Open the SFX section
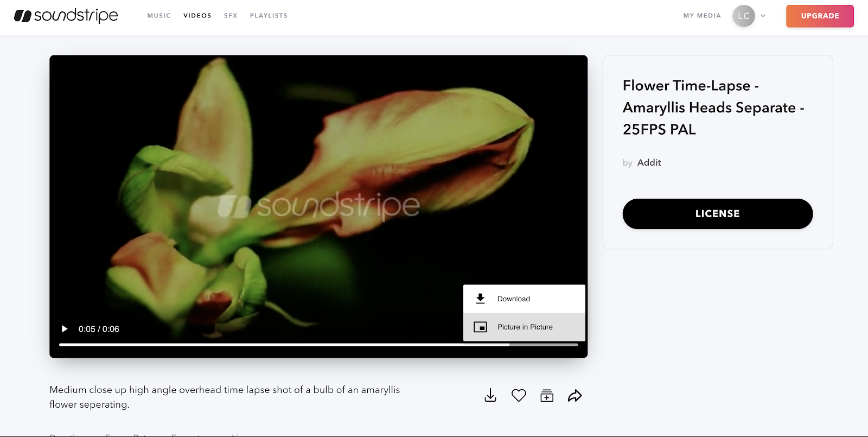The height and width of the screenshot is (437, 868). (231, 16)
